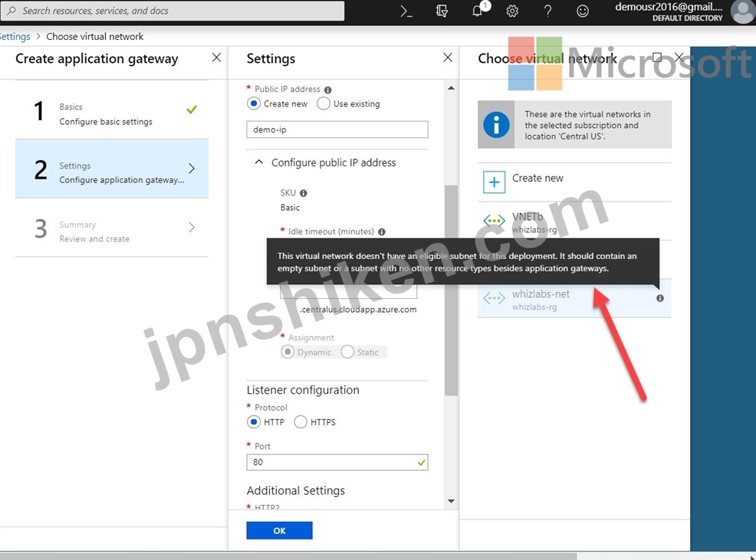
Task: Click the Settings breadcrumb link
Action: 15,37
